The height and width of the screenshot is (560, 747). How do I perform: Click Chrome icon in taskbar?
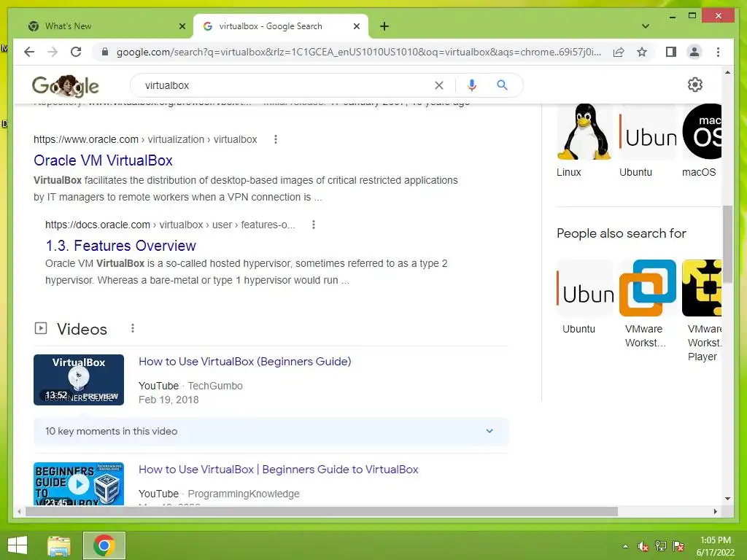click(104, 545)
